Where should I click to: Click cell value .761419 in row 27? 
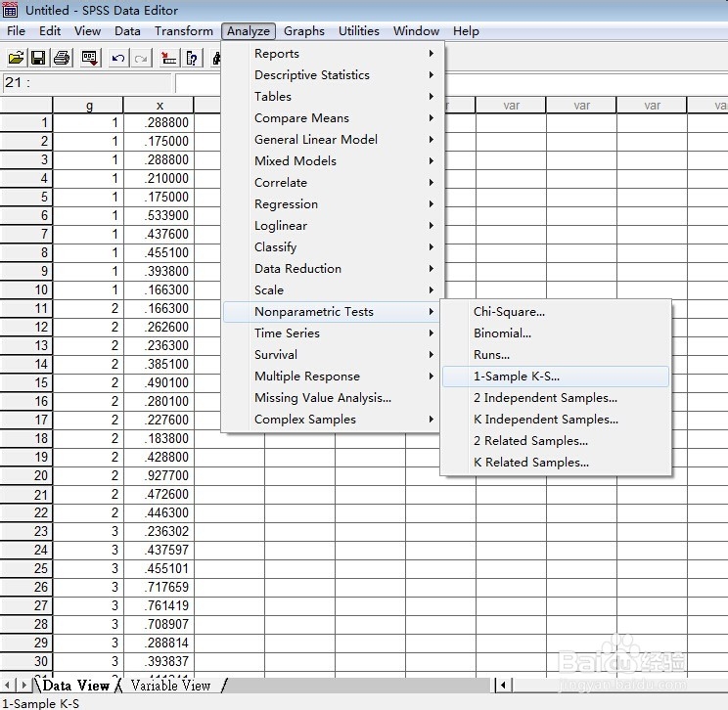159,605
